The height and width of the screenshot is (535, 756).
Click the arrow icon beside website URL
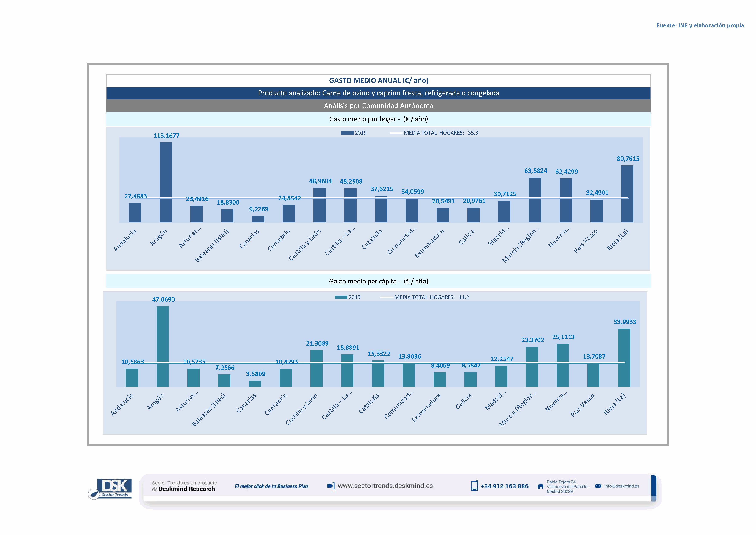tap(331, 486)
